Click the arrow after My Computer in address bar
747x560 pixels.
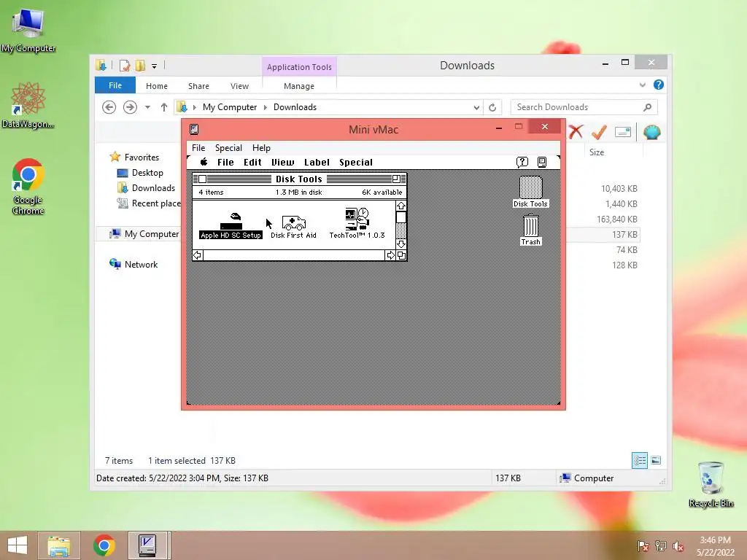click(266, 107)
